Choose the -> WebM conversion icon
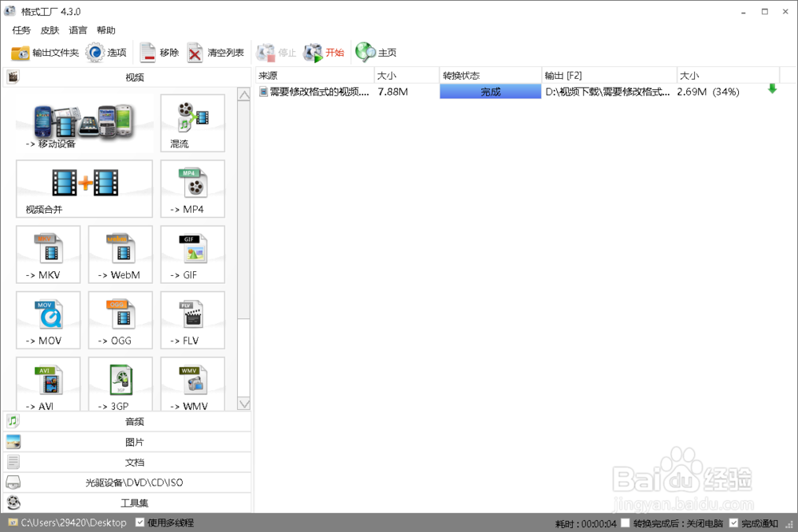This screenshot has height=532, width=798. [x=120, y=254]
